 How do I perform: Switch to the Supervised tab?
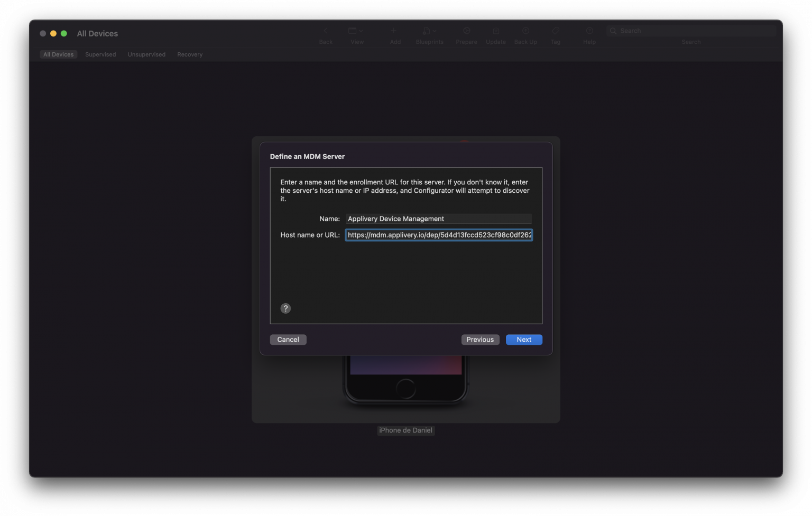(100, 54)
